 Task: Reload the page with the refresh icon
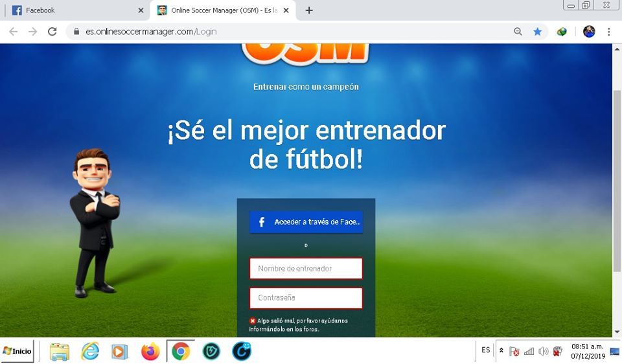pos(52,31)
